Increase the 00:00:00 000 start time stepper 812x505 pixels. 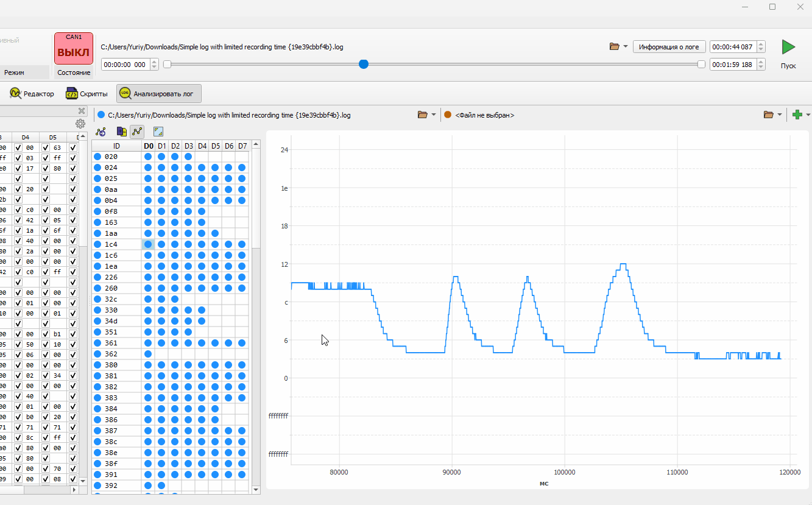pyautogui.click(x=154, y=61)
